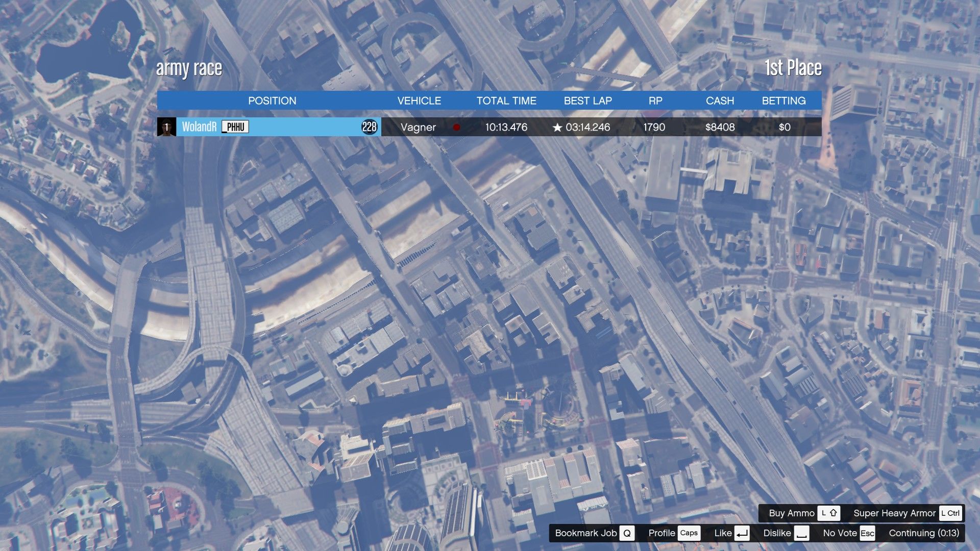The width and height of the screenshot is (980, 551).
Task: Click the Super Heavy Armor label
Action: click(894, 513)
